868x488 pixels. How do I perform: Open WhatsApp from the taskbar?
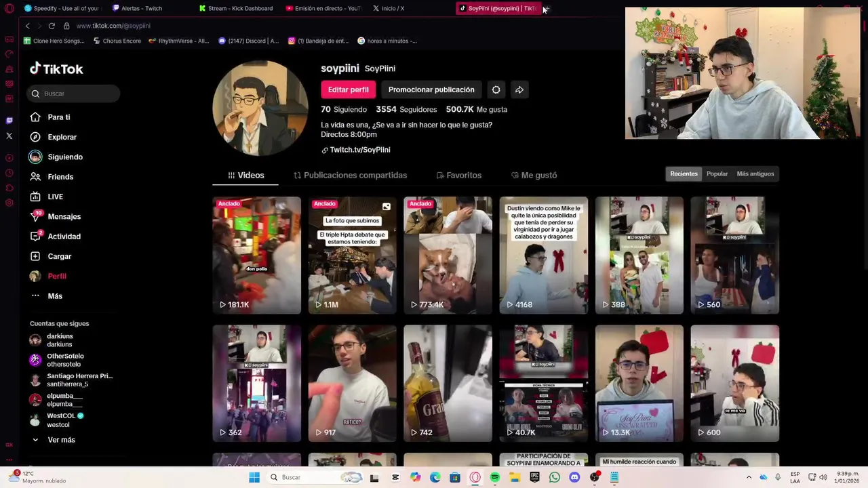[x=555, y=477]
